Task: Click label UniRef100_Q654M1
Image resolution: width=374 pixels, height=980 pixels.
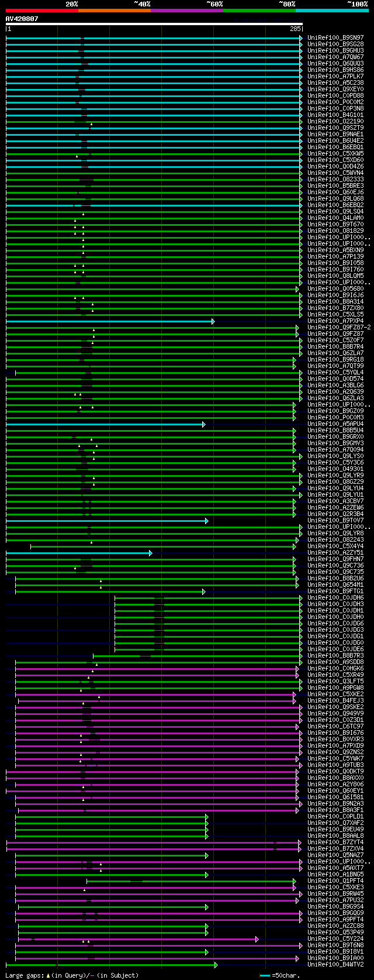Action: point(335,585)
